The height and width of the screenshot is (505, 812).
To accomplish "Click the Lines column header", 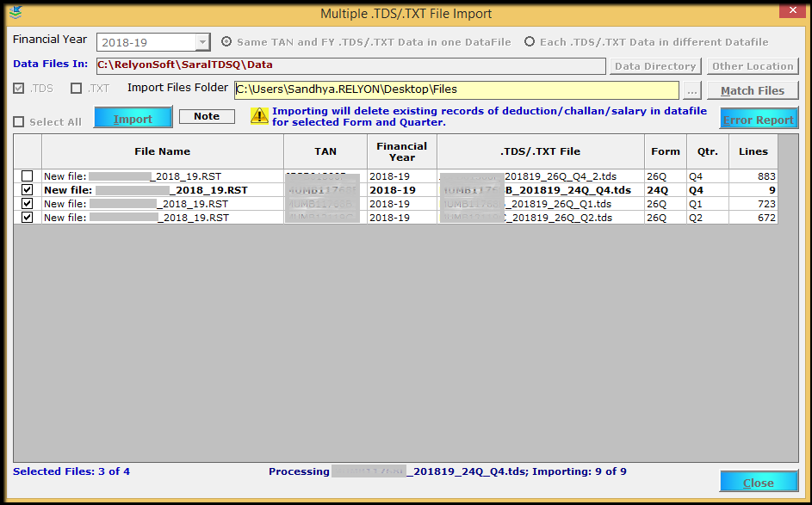I will point(753,151).
